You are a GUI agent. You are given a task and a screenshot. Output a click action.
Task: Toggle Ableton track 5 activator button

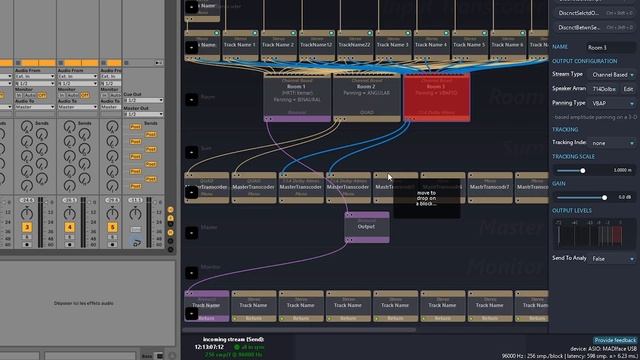[x=112, y=227]
